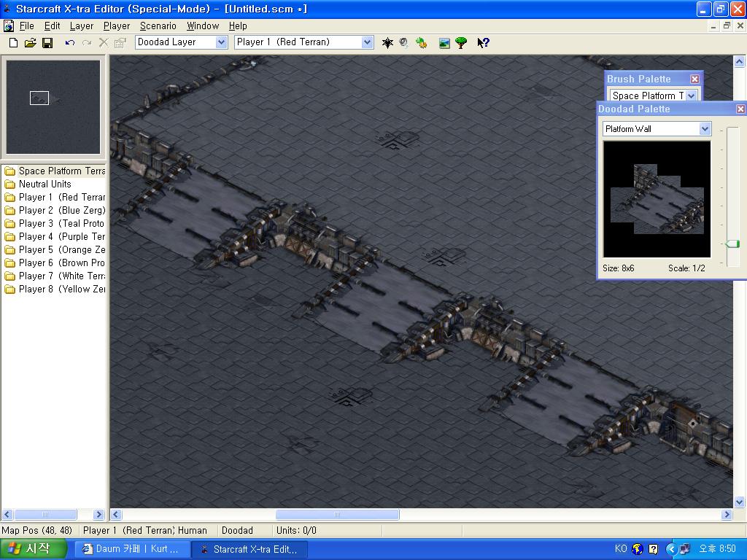Select Player 4 (Purple Terran) folder
Screen dimensions: 747x560
[x=54, y=237]
